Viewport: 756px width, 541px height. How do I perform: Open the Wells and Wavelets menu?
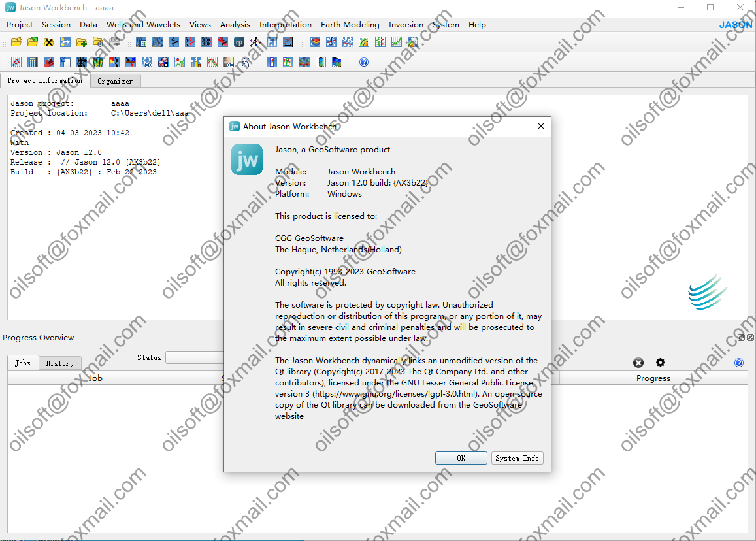[143, 25]
